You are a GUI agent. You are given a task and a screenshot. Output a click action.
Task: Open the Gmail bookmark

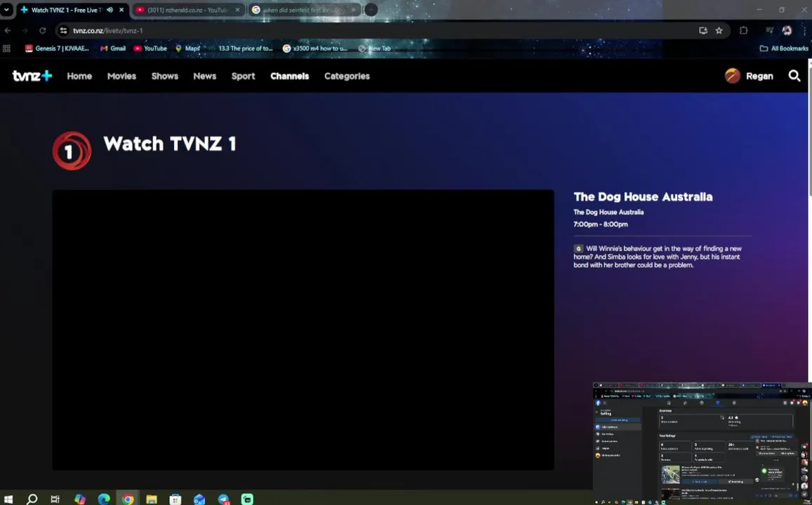pyautogui.click(x=113, y=48)
